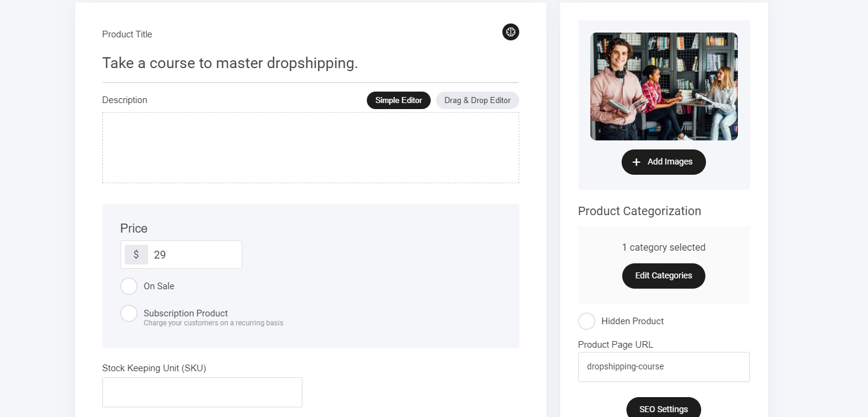Toggle the Subscription Product option
The image size is (868, 417).
129,313
